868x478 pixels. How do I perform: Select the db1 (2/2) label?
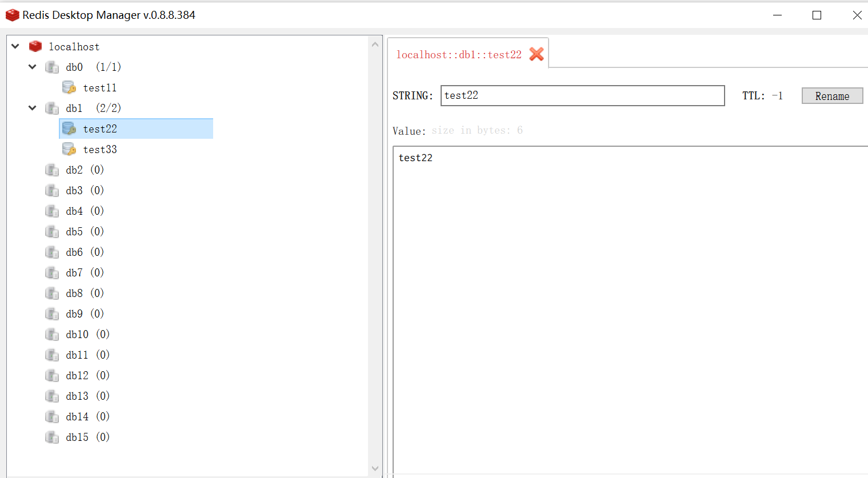pos(93,109)
